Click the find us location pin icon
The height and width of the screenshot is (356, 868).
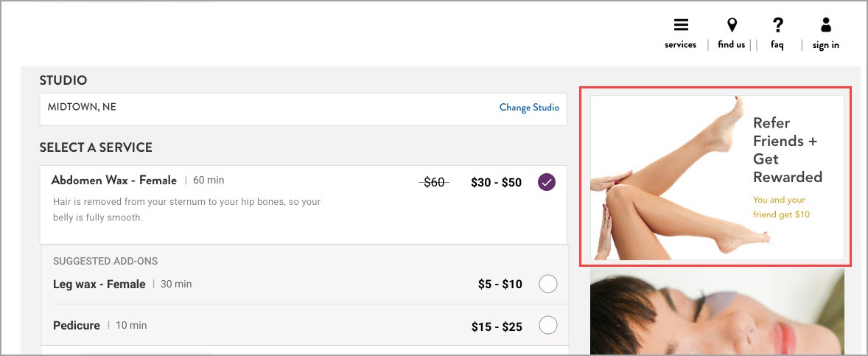732,25
